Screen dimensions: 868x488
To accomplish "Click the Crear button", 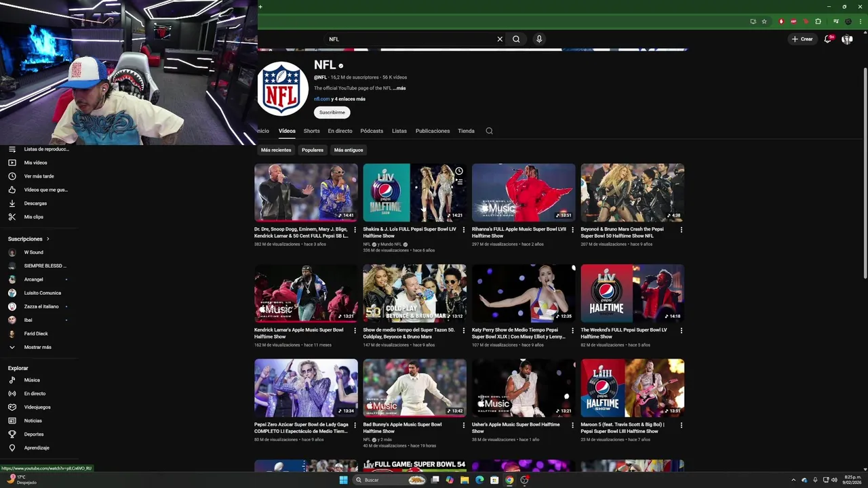I will pos(802,39).
